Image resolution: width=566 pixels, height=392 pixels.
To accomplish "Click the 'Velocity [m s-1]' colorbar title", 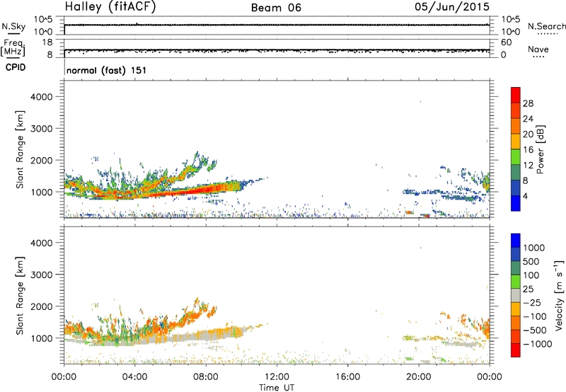I will coord(559,295).
